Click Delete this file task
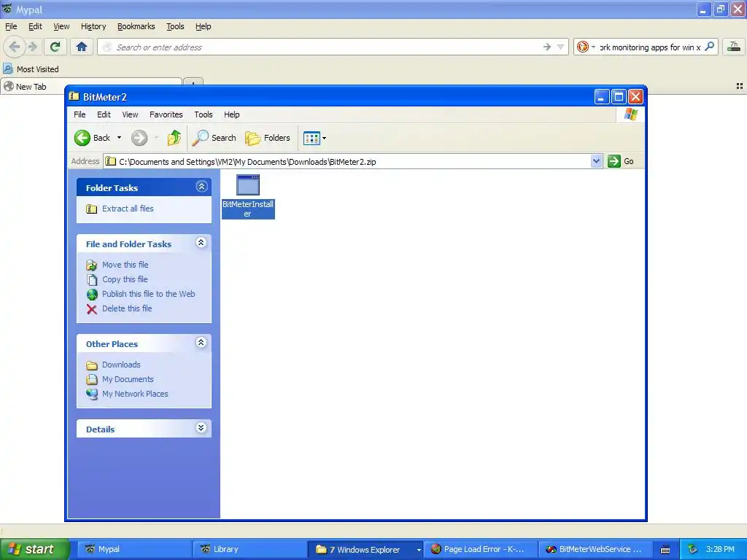The image size is (747, 560). pyautogui.click(x=127, y=308)
